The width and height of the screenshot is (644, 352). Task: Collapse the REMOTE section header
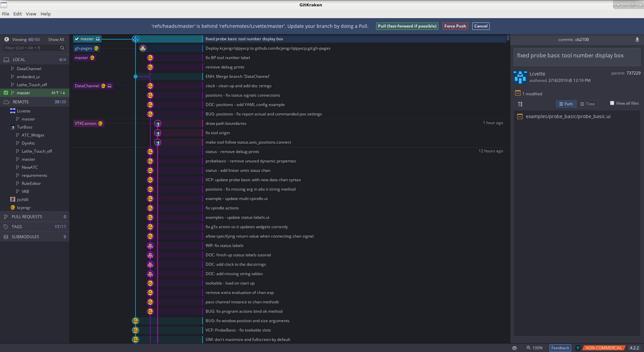[35, 102]
